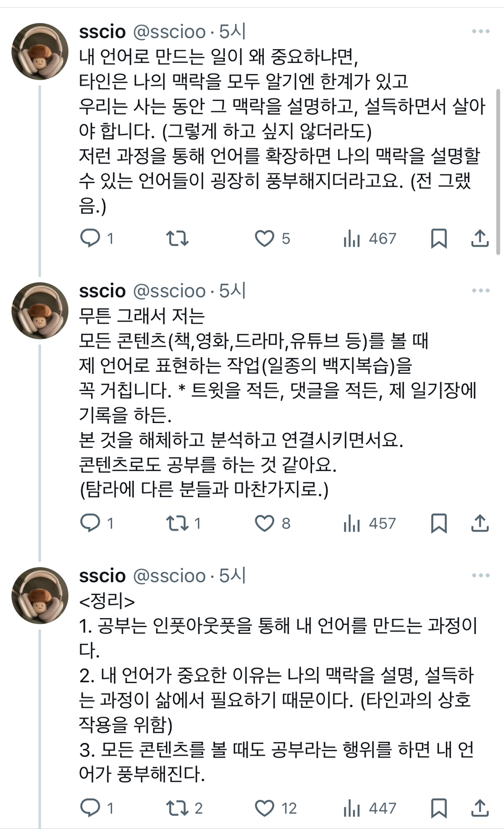Reply to the 무튼 그래서 저는 tweet
This screenshot has width=504, height=829.
coord(90,523)
